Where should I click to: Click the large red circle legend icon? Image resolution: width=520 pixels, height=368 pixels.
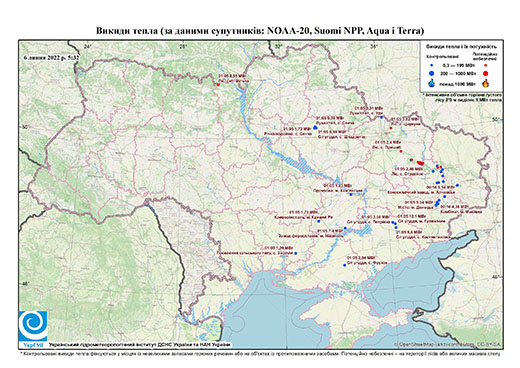[486, 73]
